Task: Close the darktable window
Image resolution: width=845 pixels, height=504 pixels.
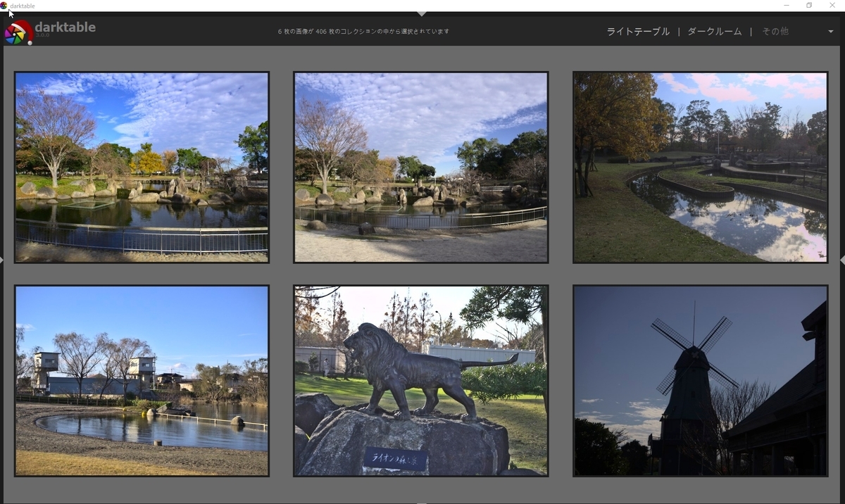Action: tap(833, 6)
